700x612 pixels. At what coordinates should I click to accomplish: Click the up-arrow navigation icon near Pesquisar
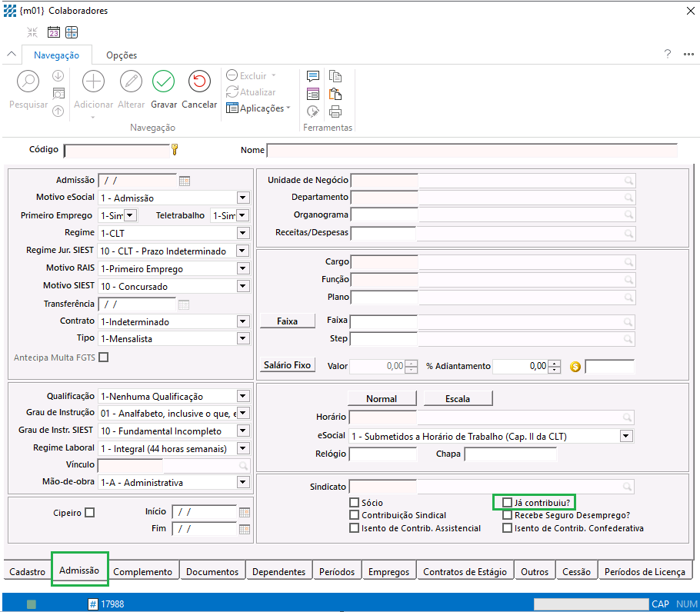tap(58, 111)
